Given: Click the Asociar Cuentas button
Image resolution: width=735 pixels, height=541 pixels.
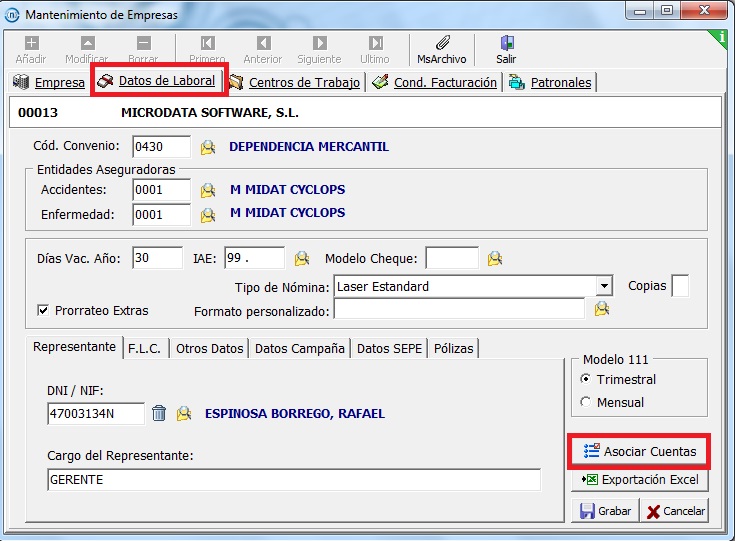Looking at the screenshot, I should pyautogui.click(x=639, y=451).
